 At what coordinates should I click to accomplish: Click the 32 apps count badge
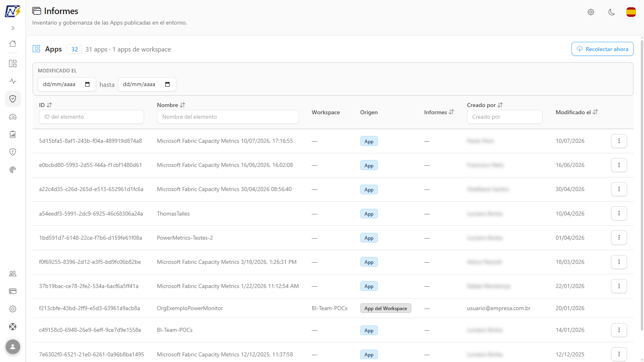coord(74,49)
